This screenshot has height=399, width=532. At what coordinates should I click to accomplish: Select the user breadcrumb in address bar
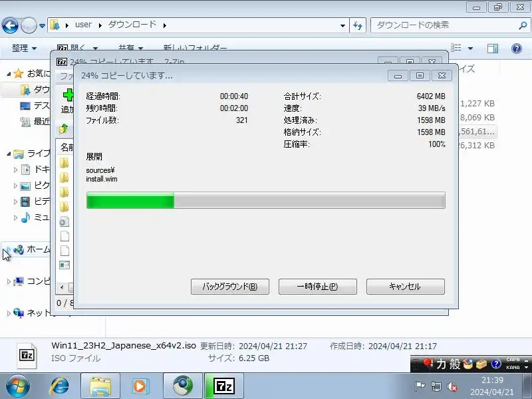click(x=83, y=25)
